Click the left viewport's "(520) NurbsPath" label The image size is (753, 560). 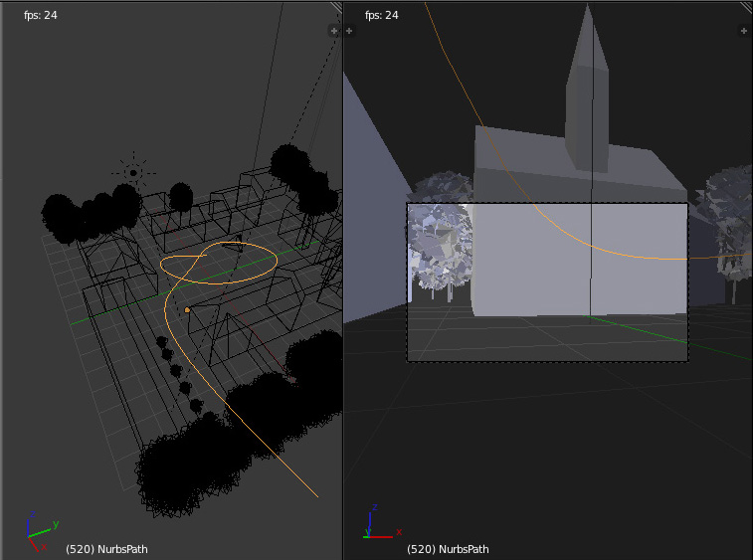[x=106, y=549]
